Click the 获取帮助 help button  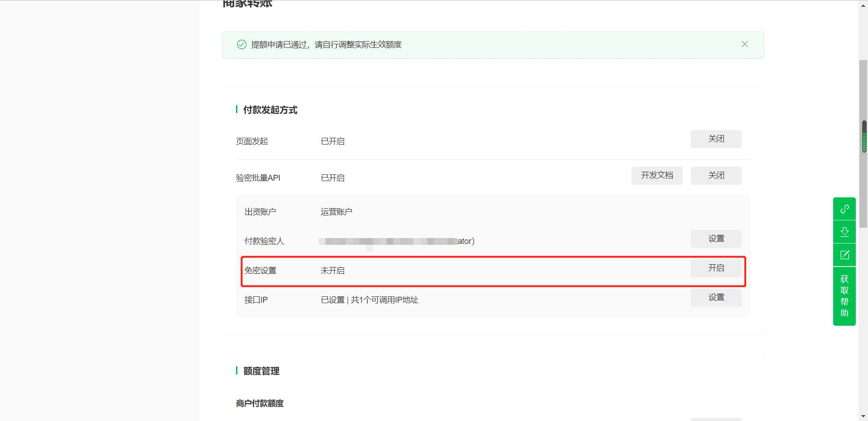[844, 296]
